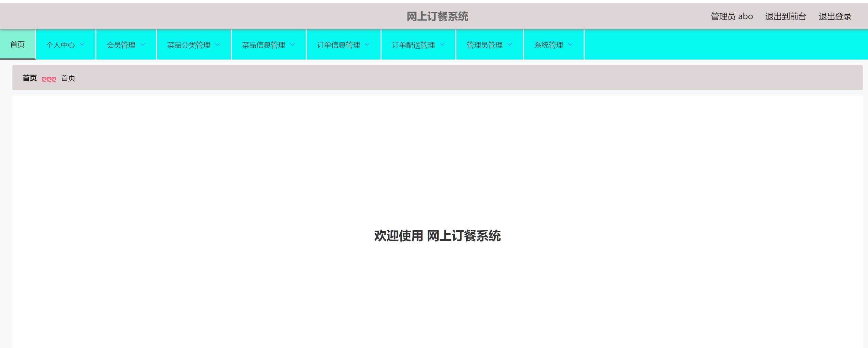
Task: Open the 订单配送管理 dropdown
Action: click(414, 44)
